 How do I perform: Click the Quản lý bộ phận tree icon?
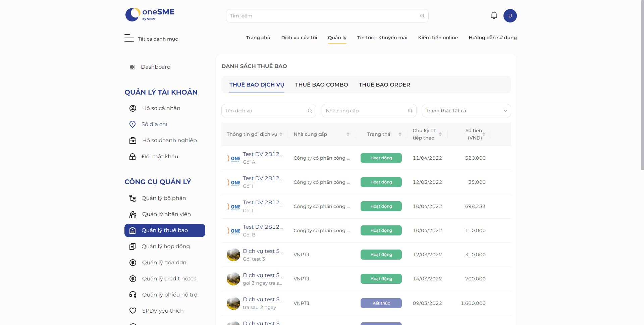coord(132,198)
